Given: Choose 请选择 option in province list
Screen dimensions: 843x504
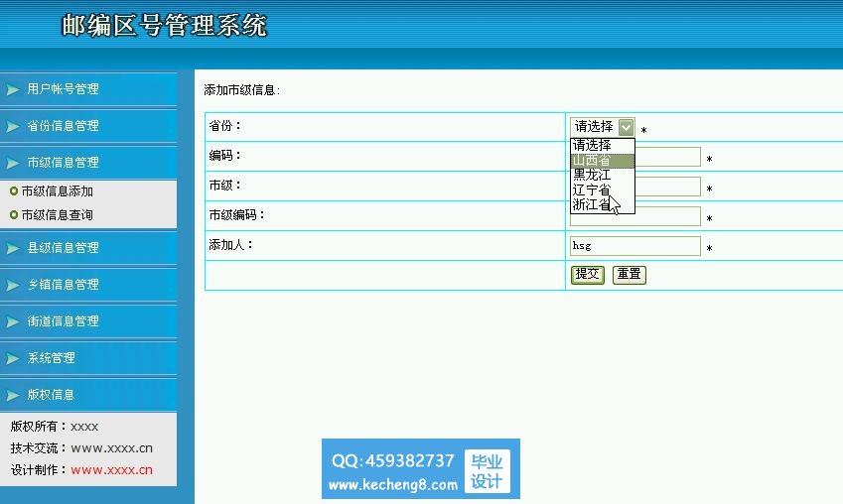Looking at the screenshot, I should coord(602,145).
